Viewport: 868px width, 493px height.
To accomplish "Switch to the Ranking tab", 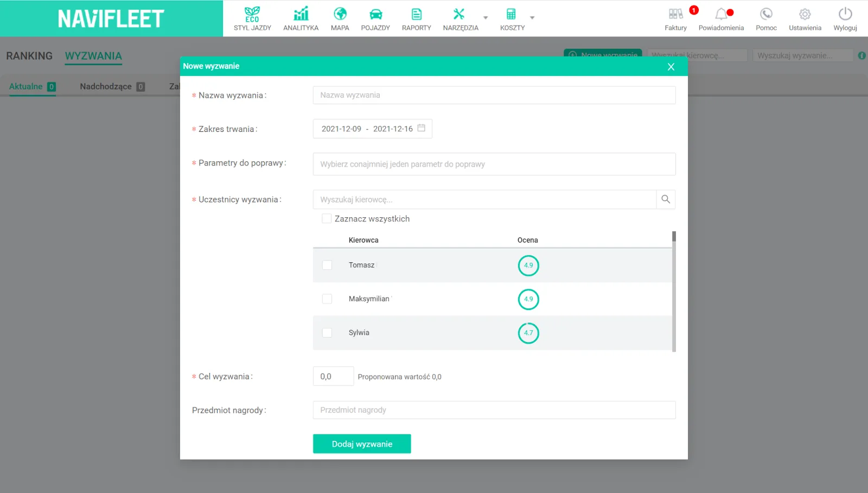I will click(x=29, y=56).
